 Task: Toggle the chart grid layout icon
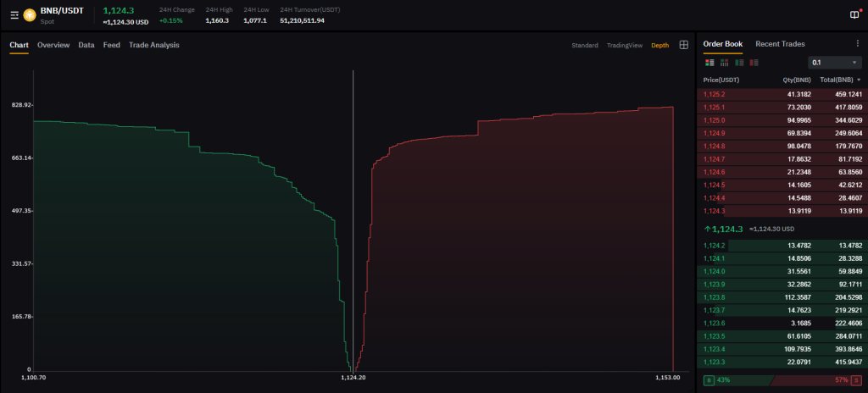click(684, 45)
